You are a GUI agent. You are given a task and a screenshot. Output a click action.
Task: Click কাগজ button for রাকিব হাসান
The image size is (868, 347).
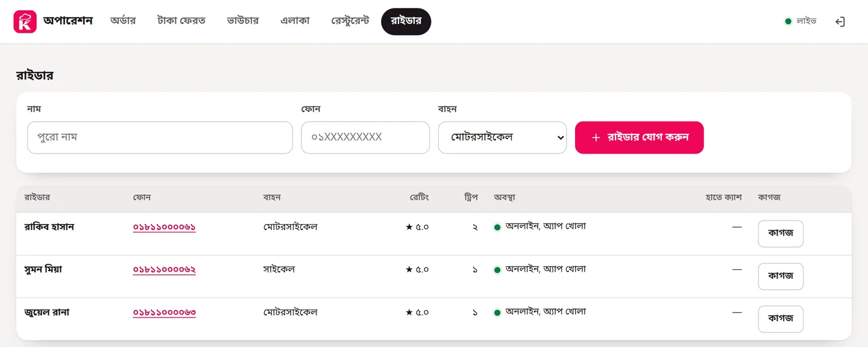(781, 234)
